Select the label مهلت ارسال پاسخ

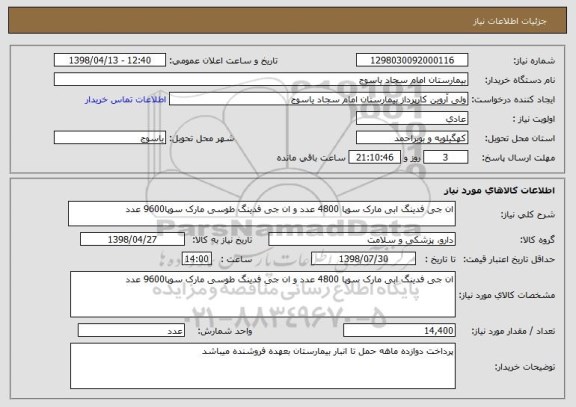point(518,158)
